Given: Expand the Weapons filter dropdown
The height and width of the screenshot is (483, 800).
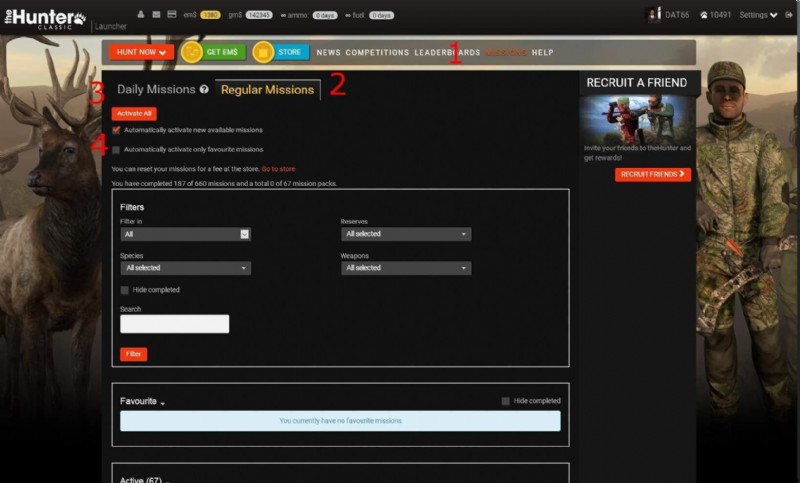Looking at the screenshot, I should [x=405, y=268].
